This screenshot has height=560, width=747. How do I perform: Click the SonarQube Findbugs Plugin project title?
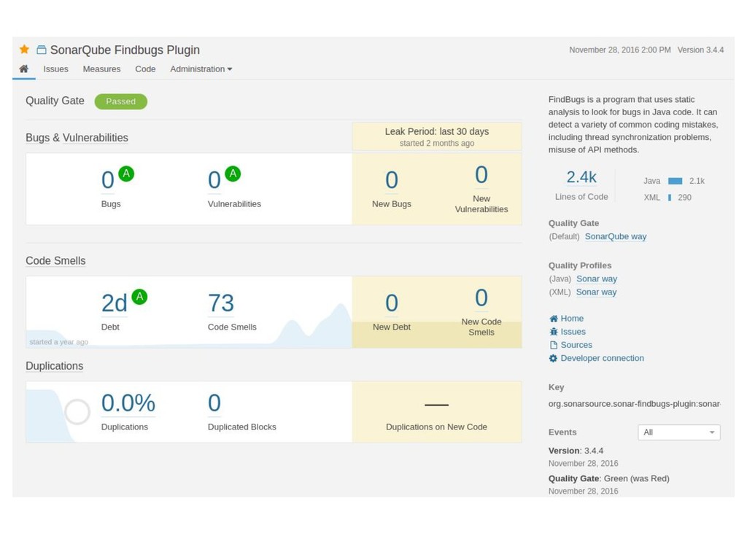click(x=125, y=50)
